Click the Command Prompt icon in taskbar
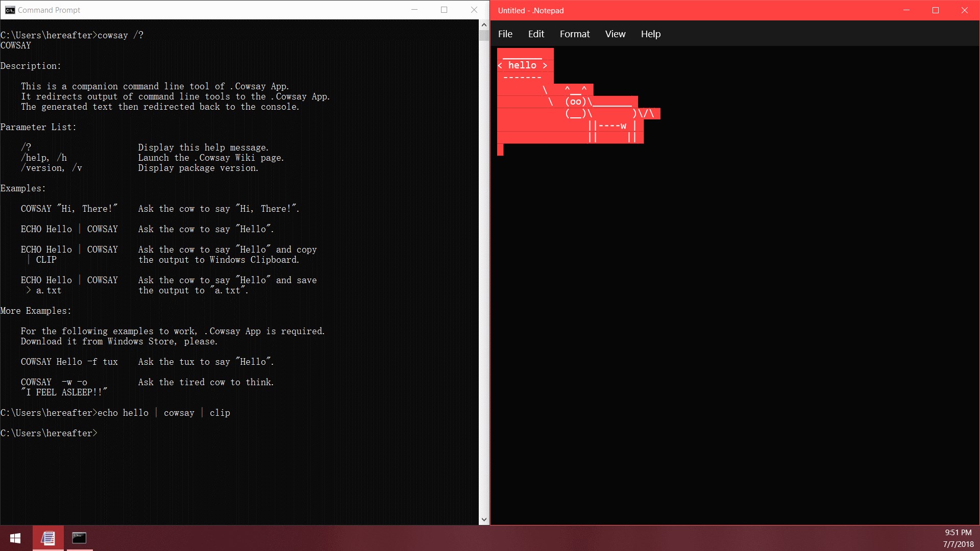 click(80, 537)
